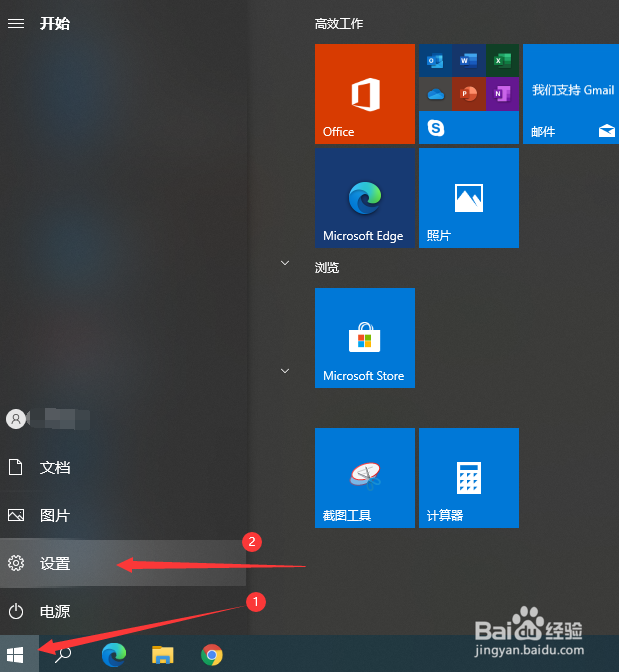Open OneDrive from the Office folder tile

[x=435, y=94]
